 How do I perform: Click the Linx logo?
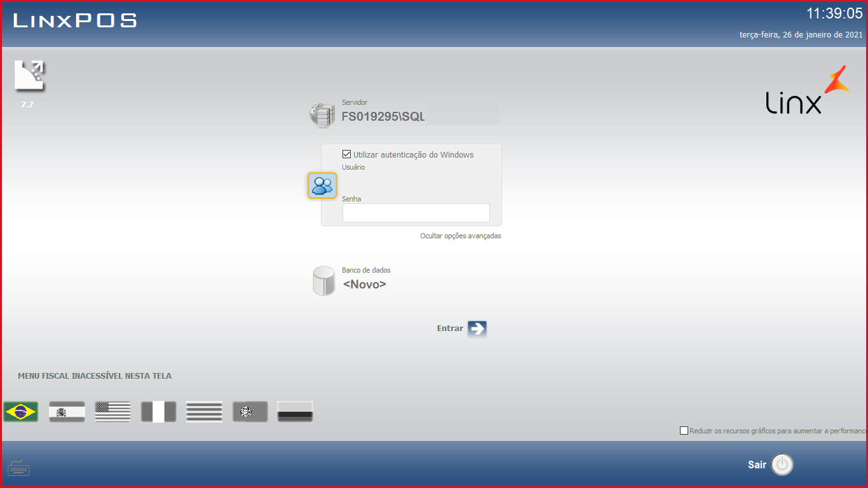807,90
